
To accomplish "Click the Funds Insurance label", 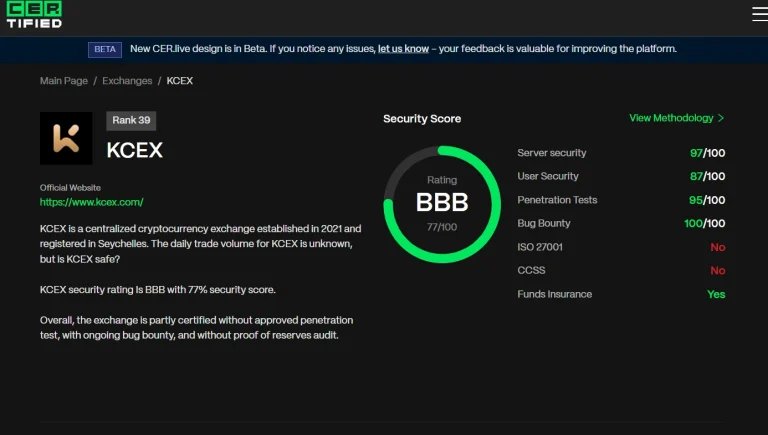I will (554, 294).
